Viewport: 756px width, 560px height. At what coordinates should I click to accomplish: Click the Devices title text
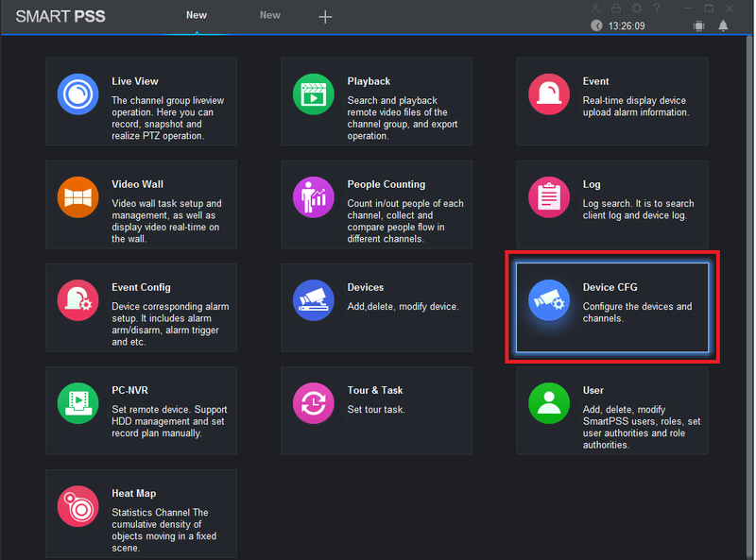(x=366, y=287)
